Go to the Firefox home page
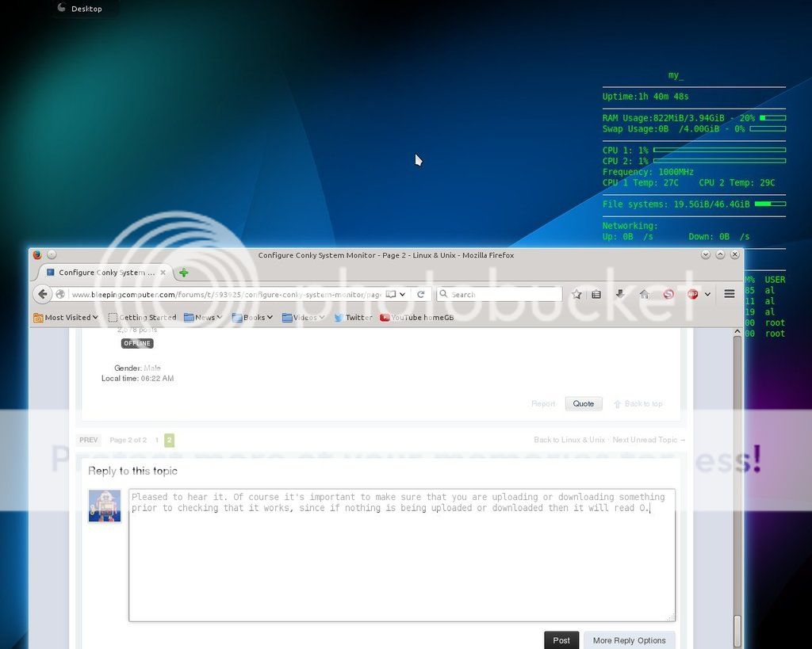 click(644, 294)
